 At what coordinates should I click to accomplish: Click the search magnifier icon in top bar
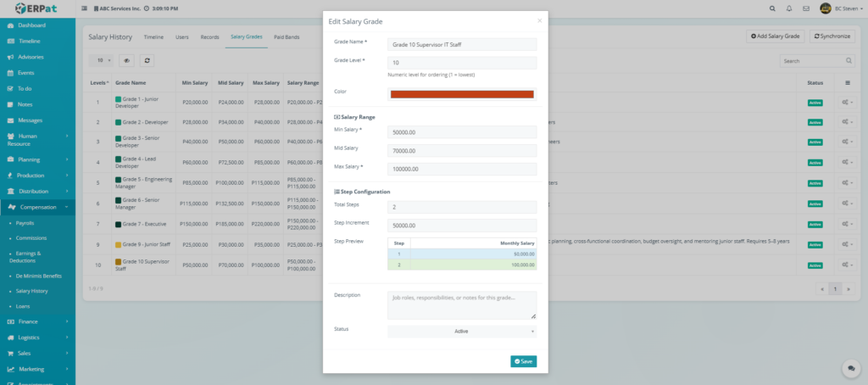[771, 8]
